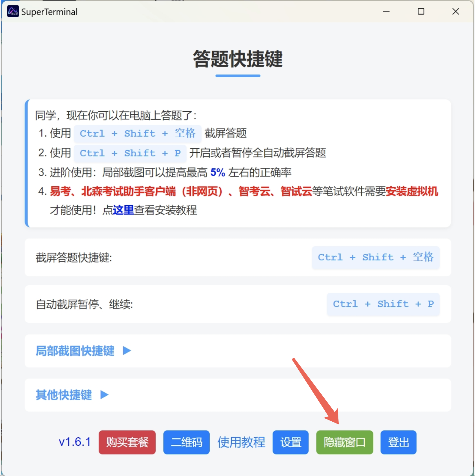
Task: Click the red "北森考试助手客户端" text
Action: (x=128, y=191)
